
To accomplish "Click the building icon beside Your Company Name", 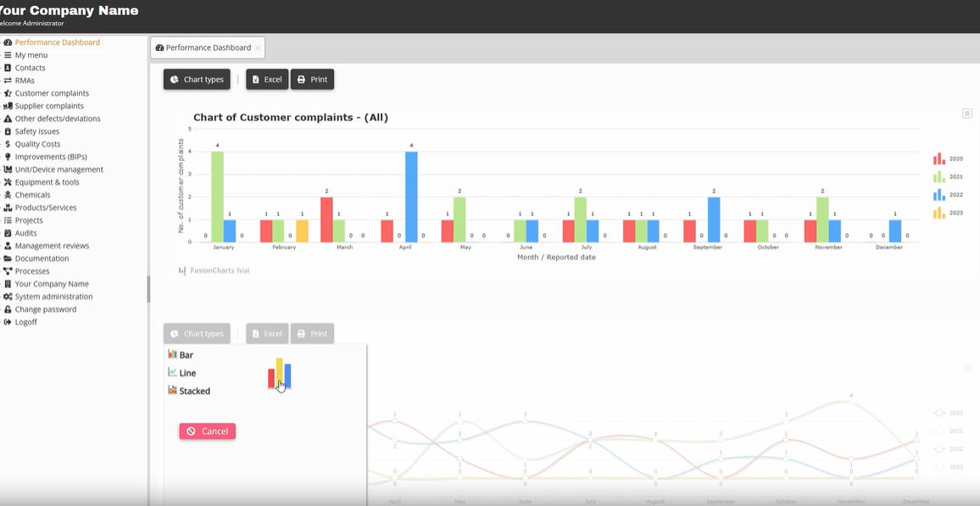I will click(8, 284).
